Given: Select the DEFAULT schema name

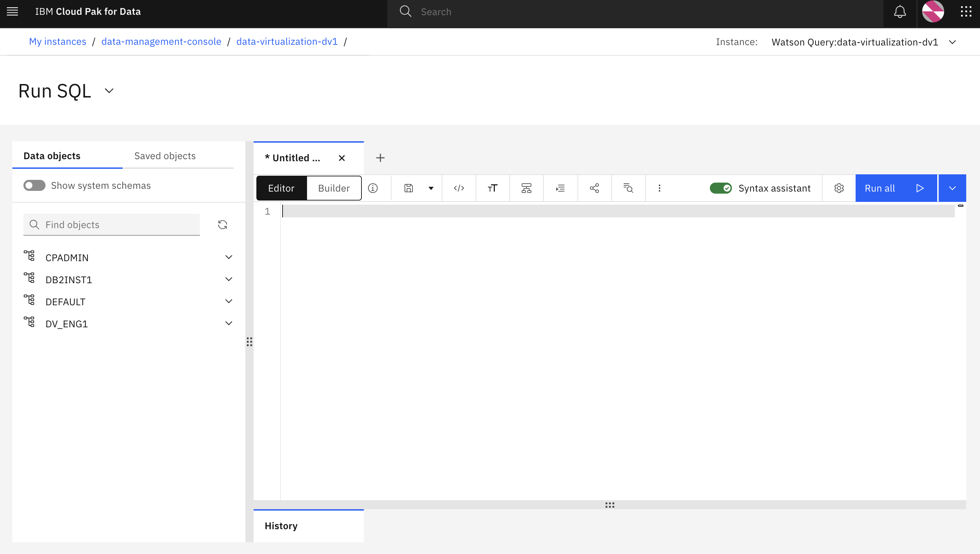Looking at the screenshot, I should [65, 302].
